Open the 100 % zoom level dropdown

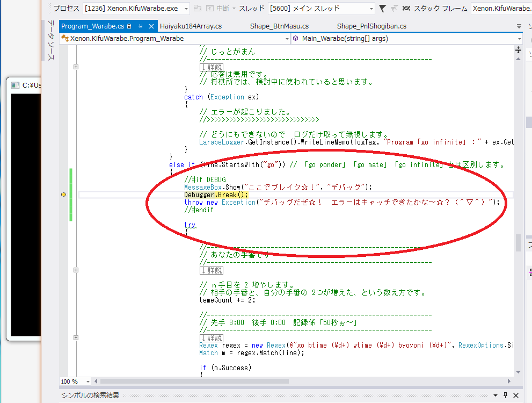[x=88, y=382]
